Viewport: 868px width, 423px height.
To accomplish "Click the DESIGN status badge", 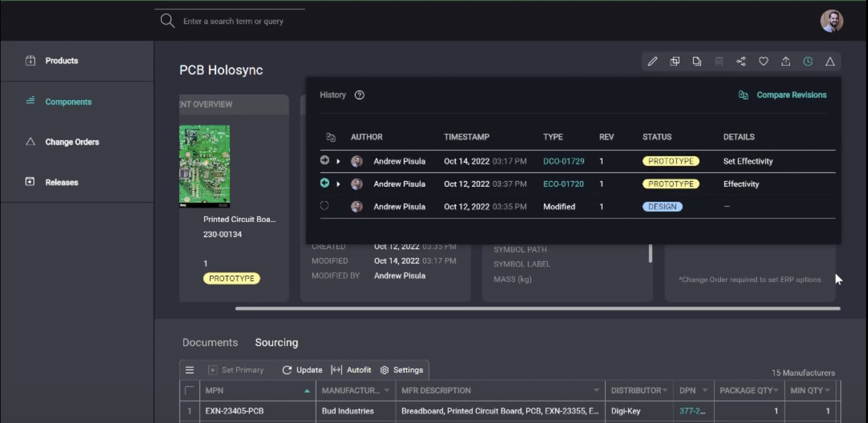I will click(662, 206).
